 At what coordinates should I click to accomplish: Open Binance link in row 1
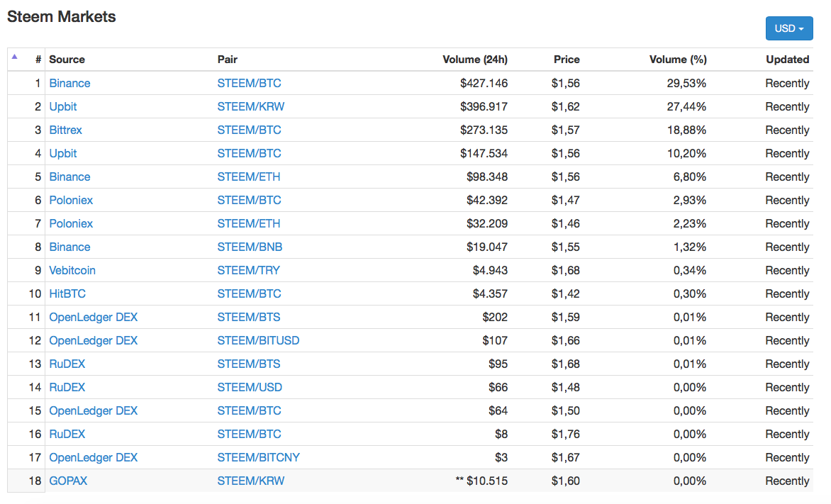click(x=69, y=83)
